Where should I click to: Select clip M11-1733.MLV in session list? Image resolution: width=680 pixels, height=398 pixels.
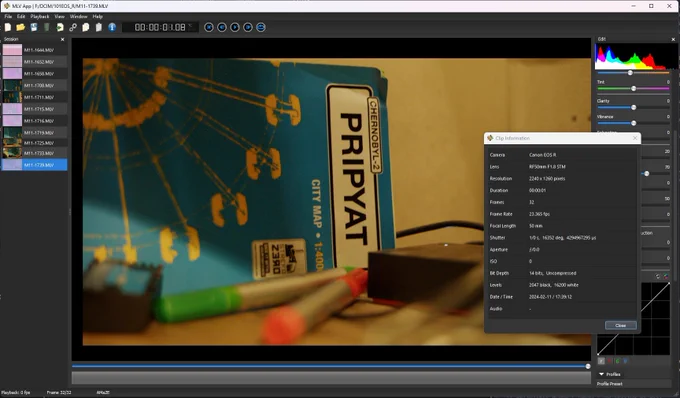[34, 153]
